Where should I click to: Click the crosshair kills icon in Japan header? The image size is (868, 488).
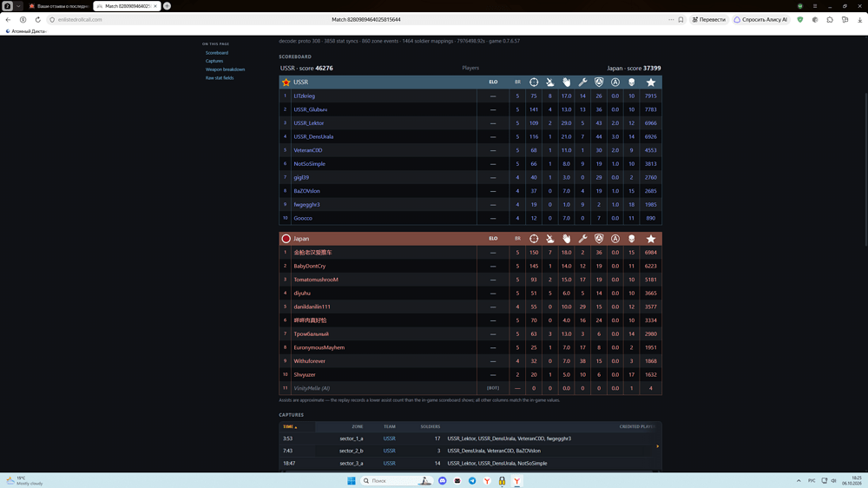point(534,239)
